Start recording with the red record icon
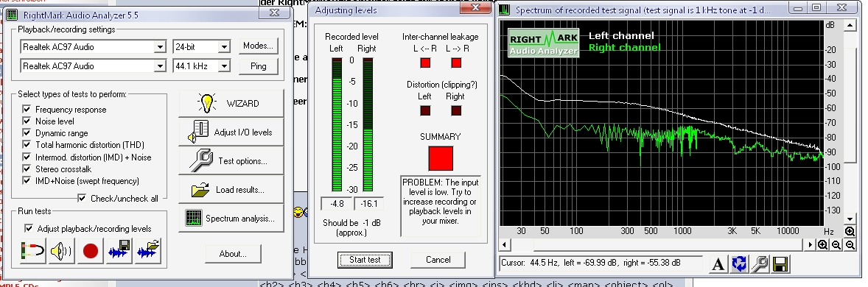The height and width of the screenshot is (287, 868). (x=90, y=251)
